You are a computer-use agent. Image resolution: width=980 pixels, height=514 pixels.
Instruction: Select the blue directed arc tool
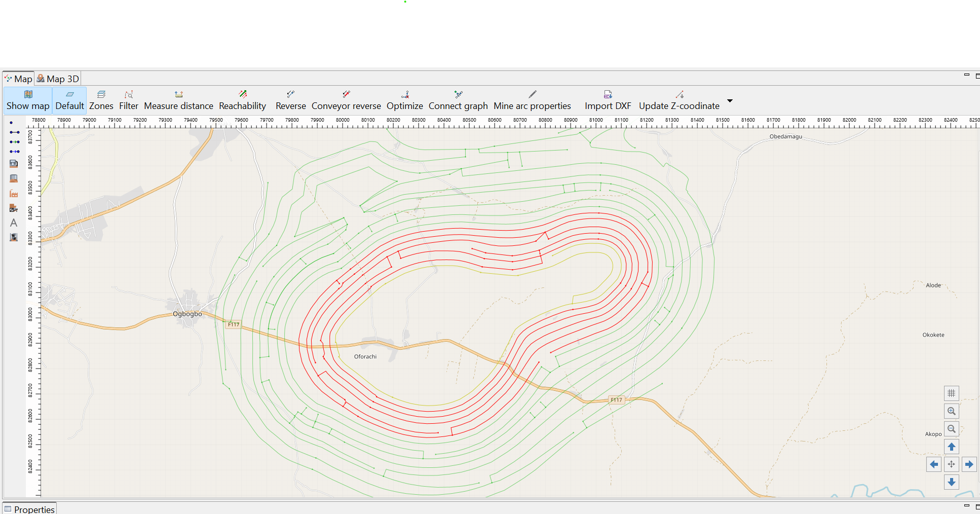[x=14, y=152]
